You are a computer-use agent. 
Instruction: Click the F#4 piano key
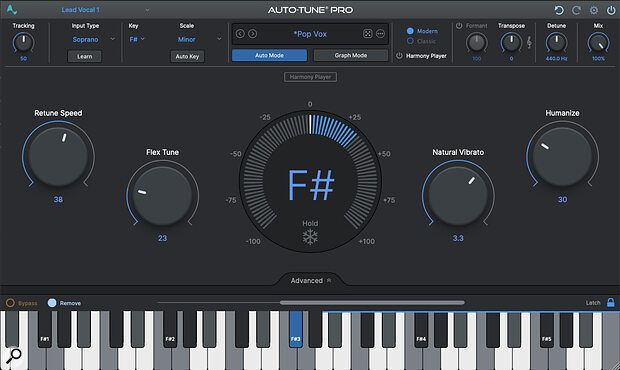point(421,329)
